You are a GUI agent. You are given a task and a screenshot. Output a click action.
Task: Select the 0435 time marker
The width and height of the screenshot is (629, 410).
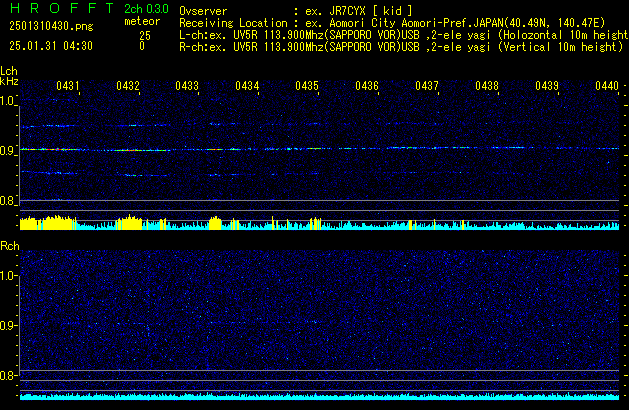(x=307, y=86)
